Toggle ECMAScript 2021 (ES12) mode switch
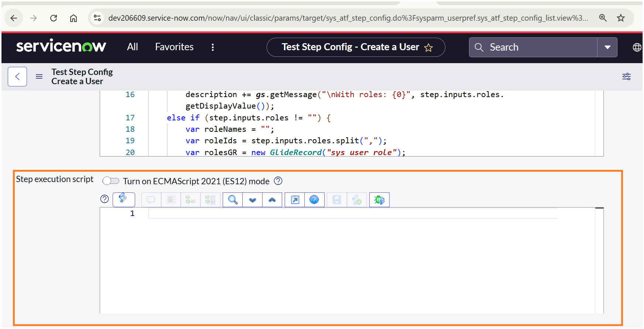The height and width of the screenshot is (329, 644). 111,181
